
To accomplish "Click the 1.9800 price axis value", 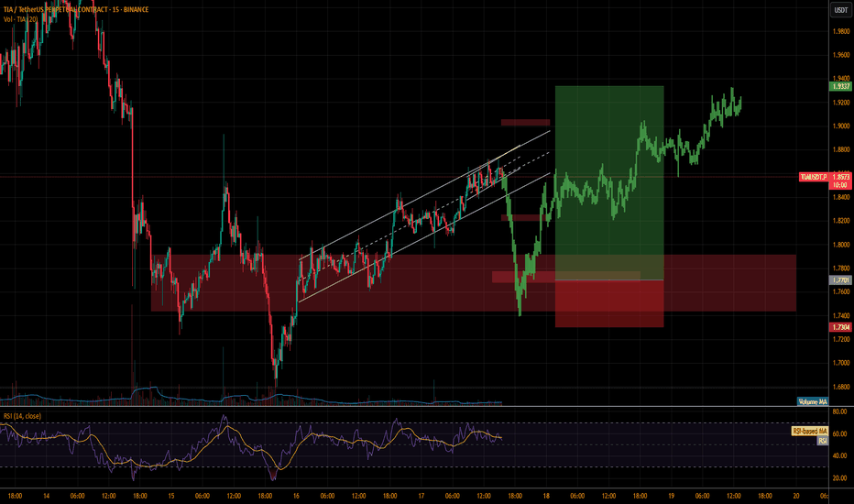I will [841, 31].
